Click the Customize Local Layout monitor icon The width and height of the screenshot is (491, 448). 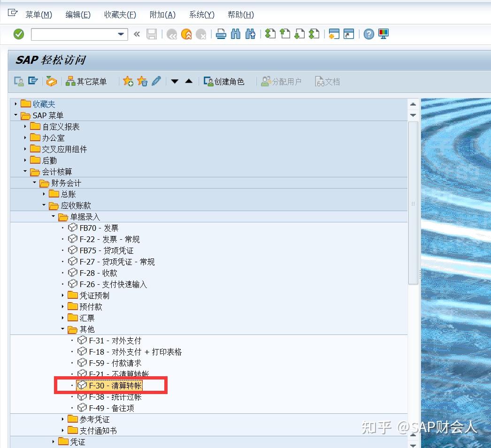pyautogui.click(x=384, y=34)
